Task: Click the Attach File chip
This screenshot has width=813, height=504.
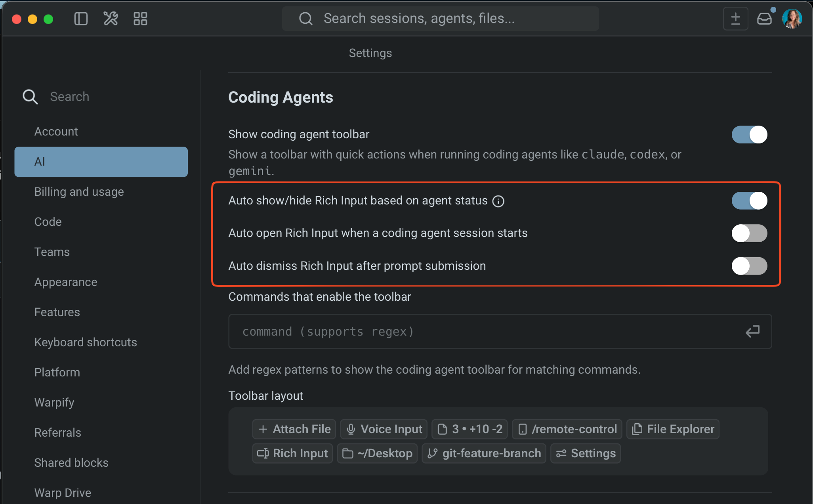Action: click(294, 429)
